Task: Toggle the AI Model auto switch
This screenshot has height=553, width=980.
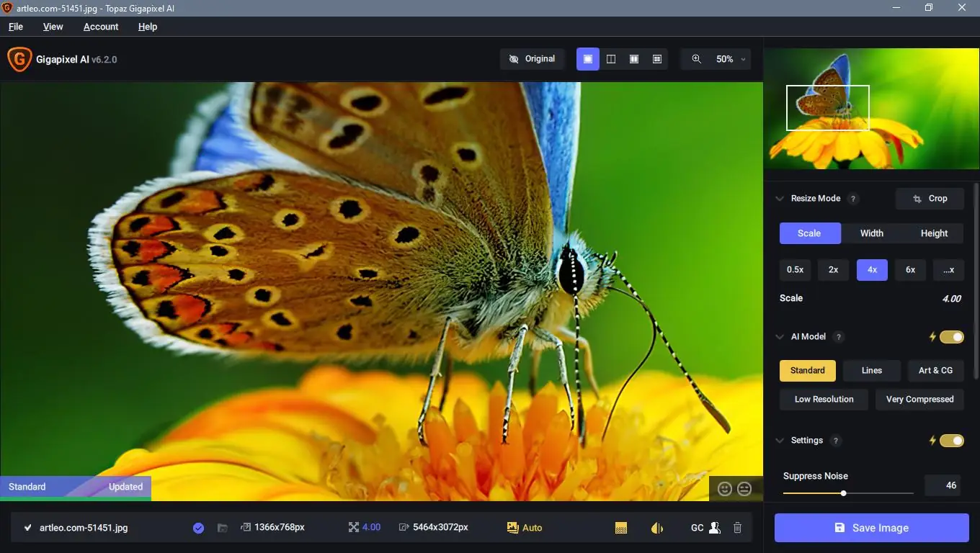Action: coord(953,336)
